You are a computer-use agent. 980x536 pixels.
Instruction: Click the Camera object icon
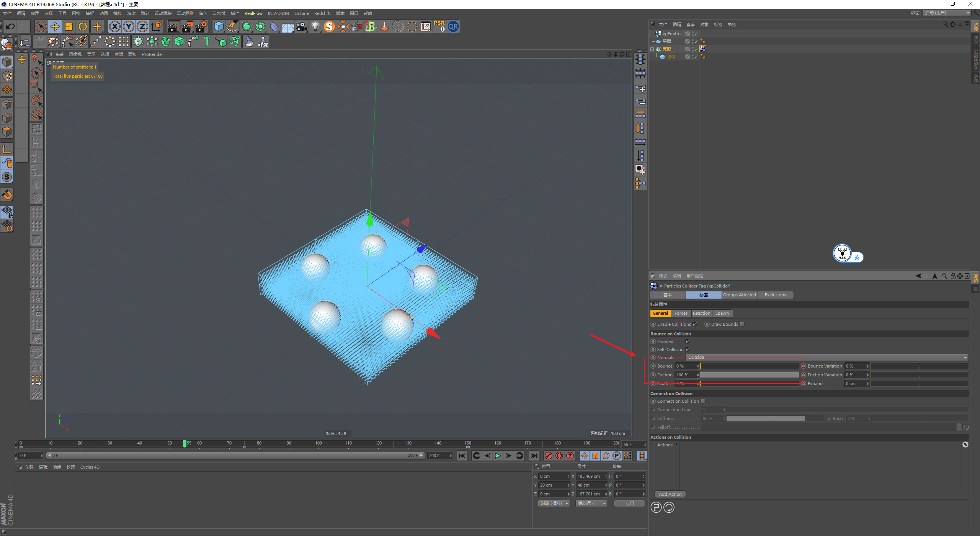click(x=301, y=27)
